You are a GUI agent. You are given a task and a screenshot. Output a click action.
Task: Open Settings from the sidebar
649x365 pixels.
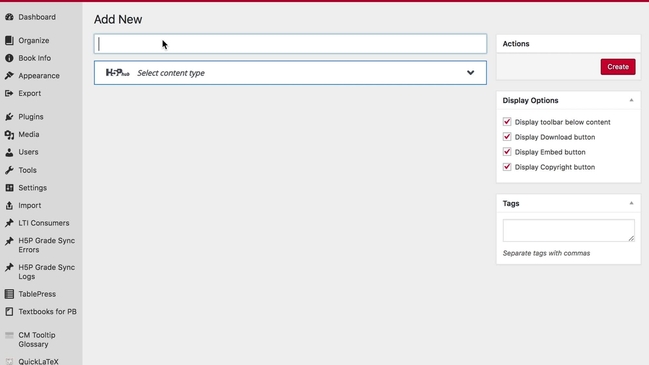[32, 188]
